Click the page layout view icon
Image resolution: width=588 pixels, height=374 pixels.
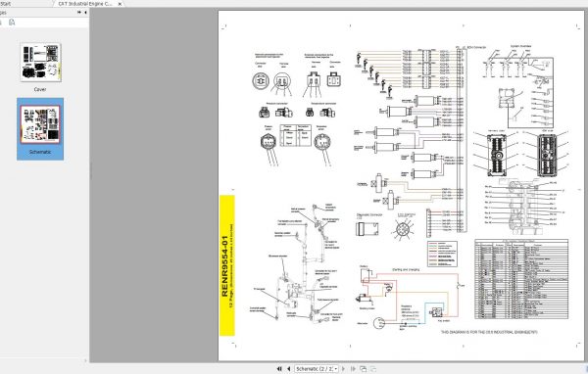(363, 369)
